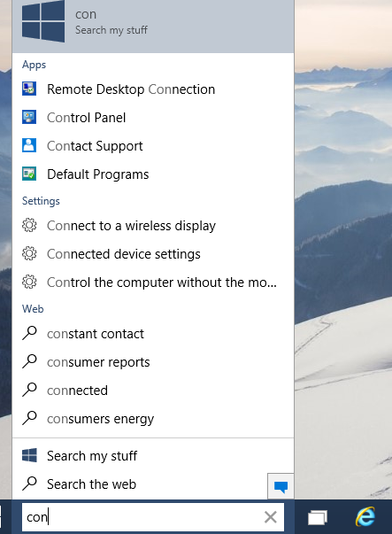
Task: Open the Contact Support result
Action: pyautogui.click(x=153, y=146)
